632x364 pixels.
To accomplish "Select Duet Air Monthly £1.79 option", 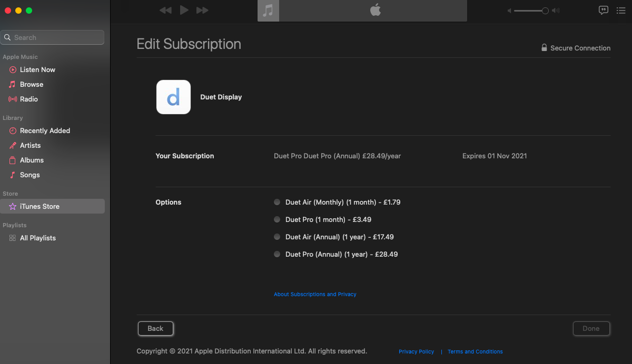I will click(x=277, y=202).
